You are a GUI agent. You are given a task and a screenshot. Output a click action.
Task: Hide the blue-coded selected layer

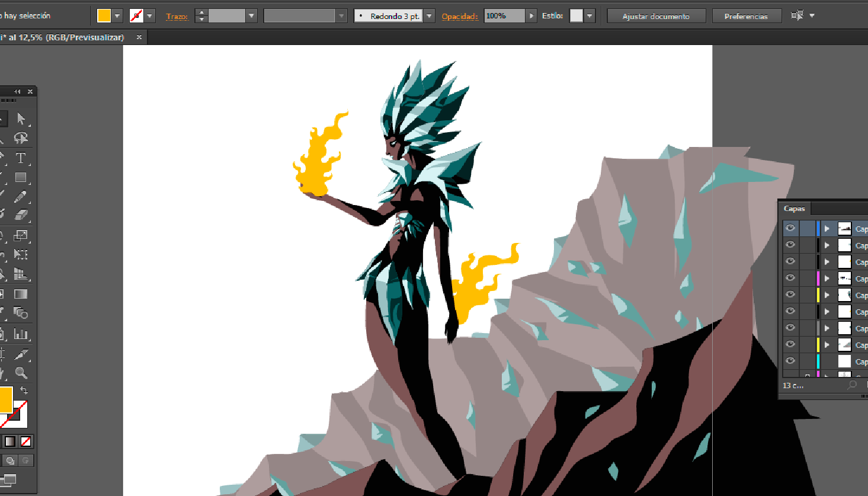pos(790,228)
